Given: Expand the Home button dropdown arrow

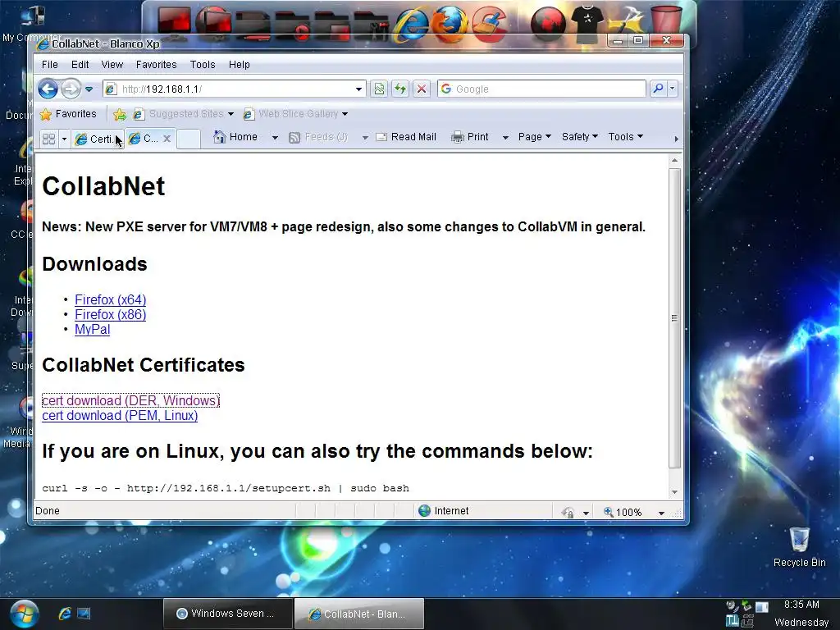Looking at the screenshot, I should (x=275, y=138).
